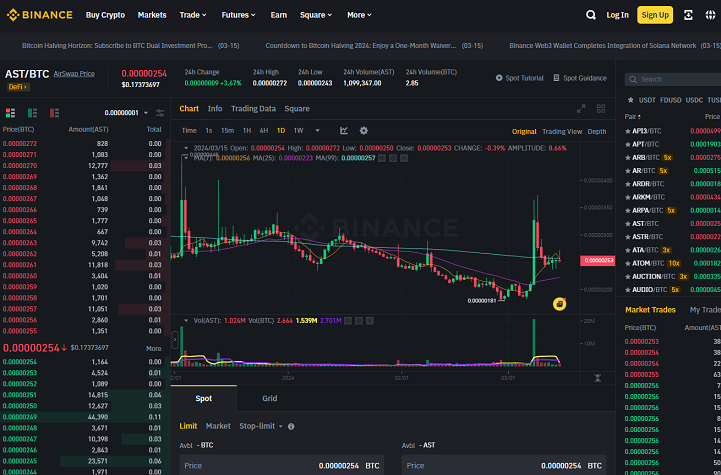Screen dimensions: 721x475
Task: Open the search magnifier in the header
Action: click(590, 15)
